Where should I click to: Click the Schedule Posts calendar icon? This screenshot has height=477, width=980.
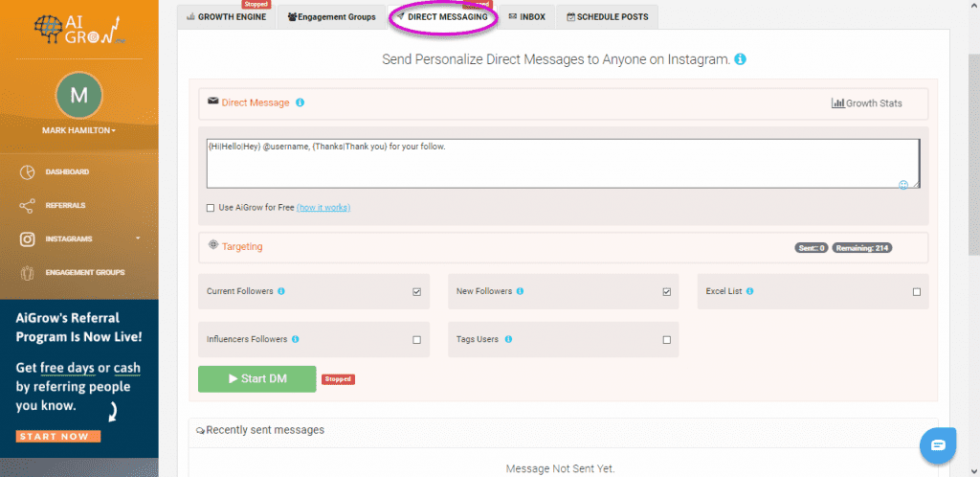[x=570, y=17]
